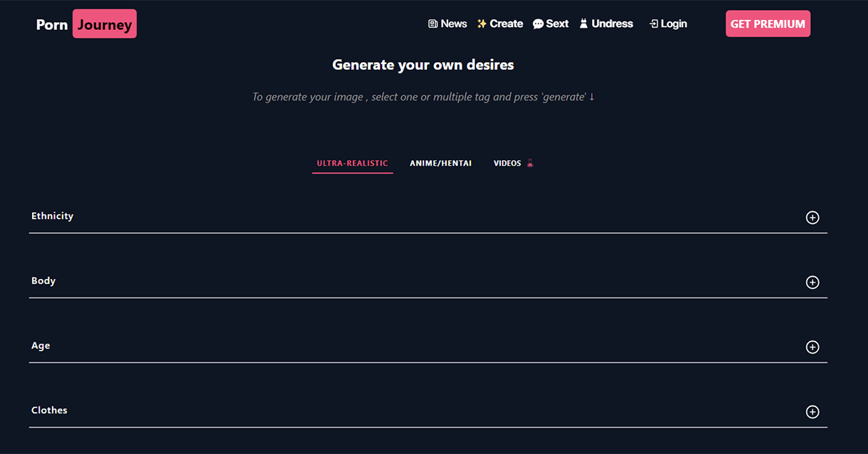Screen dimensions: 868x454
Task: Click the Journey logo badge in the header
Action: [x=105, y=24]
